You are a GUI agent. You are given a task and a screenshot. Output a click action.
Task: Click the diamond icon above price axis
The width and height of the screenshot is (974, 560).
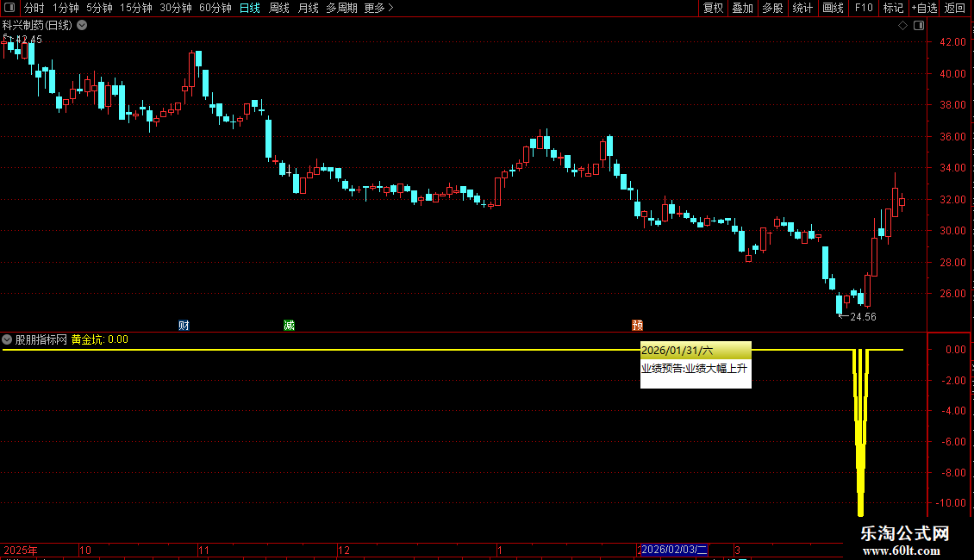coord(903,26)
